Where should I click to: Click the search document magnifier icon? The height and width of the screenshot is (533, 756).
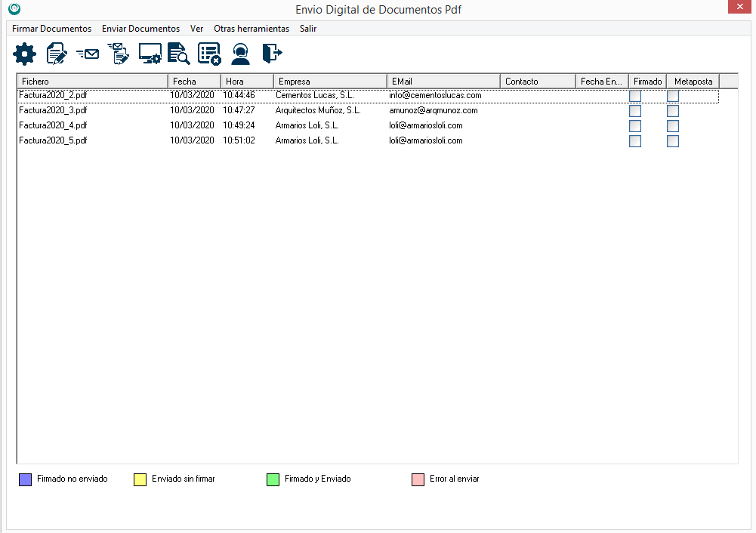(178, 54)
